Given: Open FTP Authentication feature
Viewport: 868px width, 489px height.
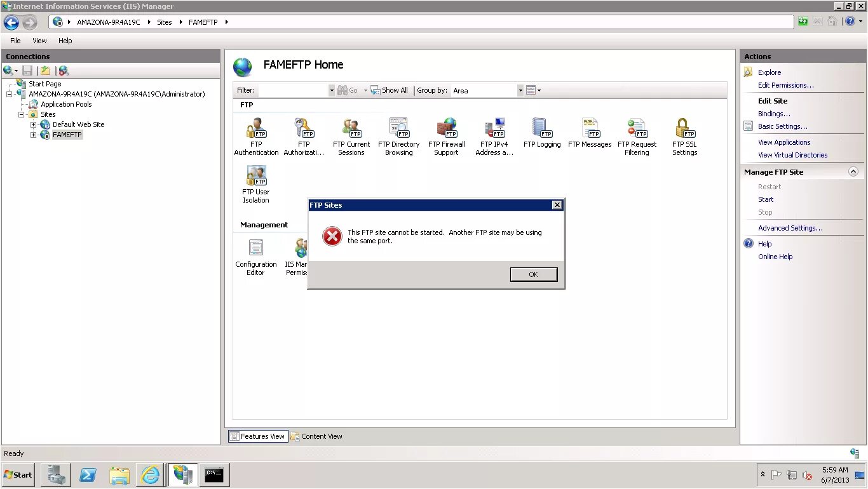Looking at the screenshot, I should tap(256, 137).
